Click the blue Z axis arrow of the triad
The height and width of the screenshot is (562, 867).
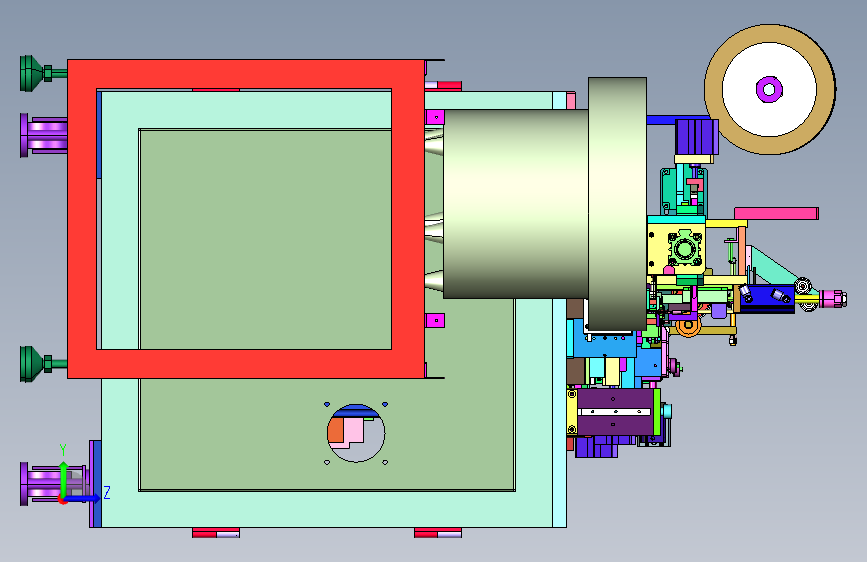pyautogui.click(x=83, y=498)
